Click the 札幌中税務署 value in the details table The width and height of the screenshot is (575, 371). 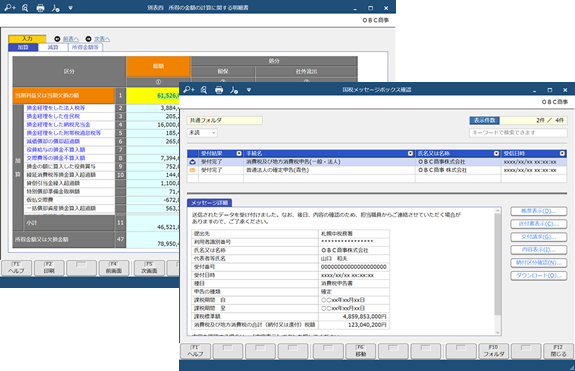click(337, 234)
